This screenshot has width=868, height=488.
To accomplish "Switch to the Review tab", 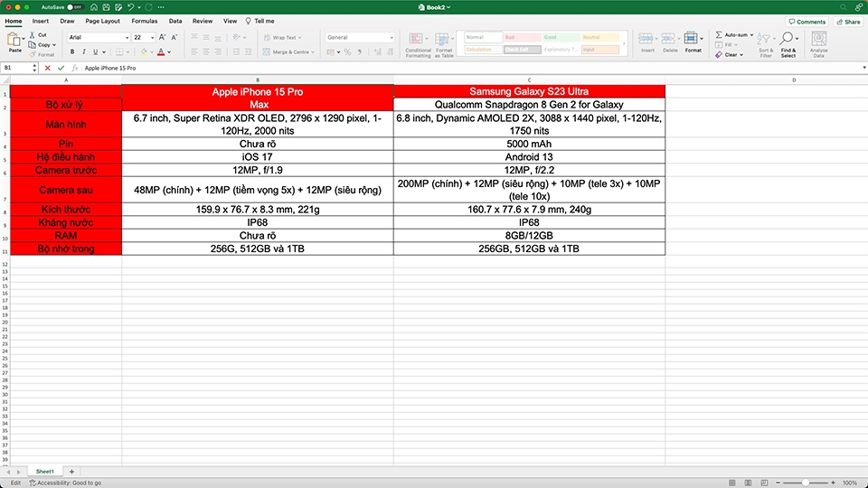I will click(202, 21).
